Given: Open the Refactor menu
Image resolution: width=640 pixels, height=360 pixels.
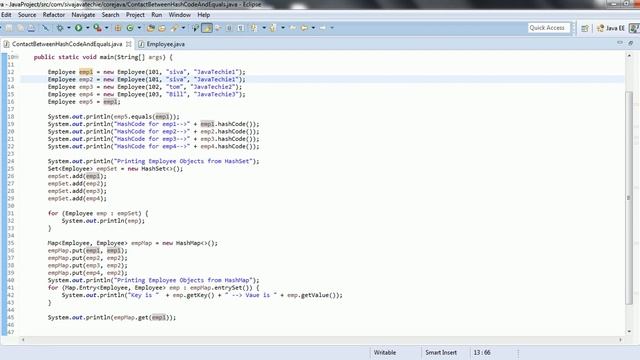Looking at the screenshot, I should click(54, 15).
